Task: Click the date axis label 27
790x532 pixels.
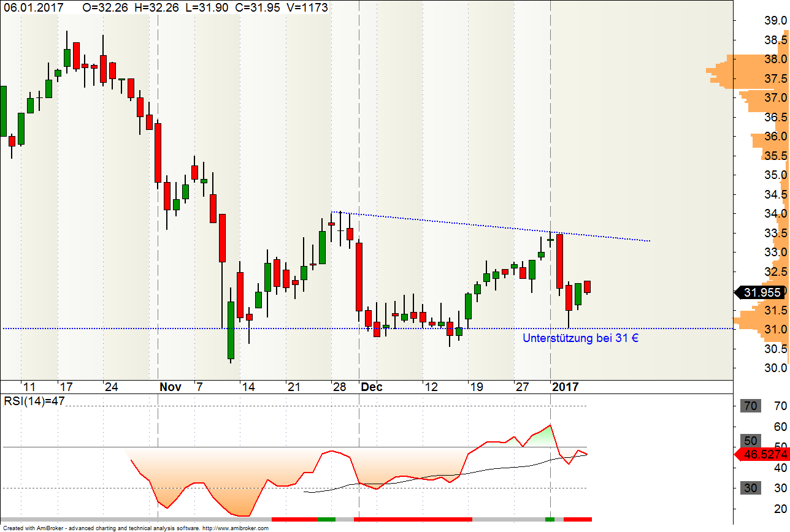Action: [522, 387]
